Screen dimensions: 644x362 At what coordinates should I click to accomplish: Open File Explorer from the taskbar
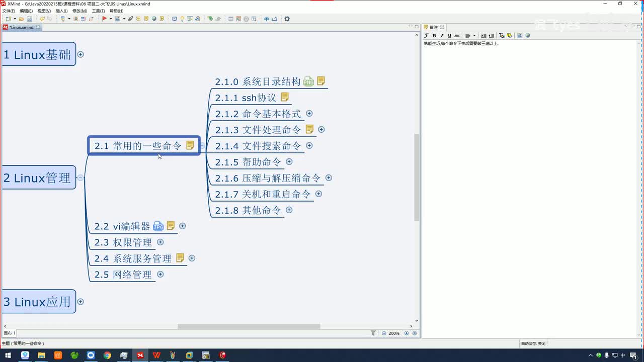click(41, 355)
